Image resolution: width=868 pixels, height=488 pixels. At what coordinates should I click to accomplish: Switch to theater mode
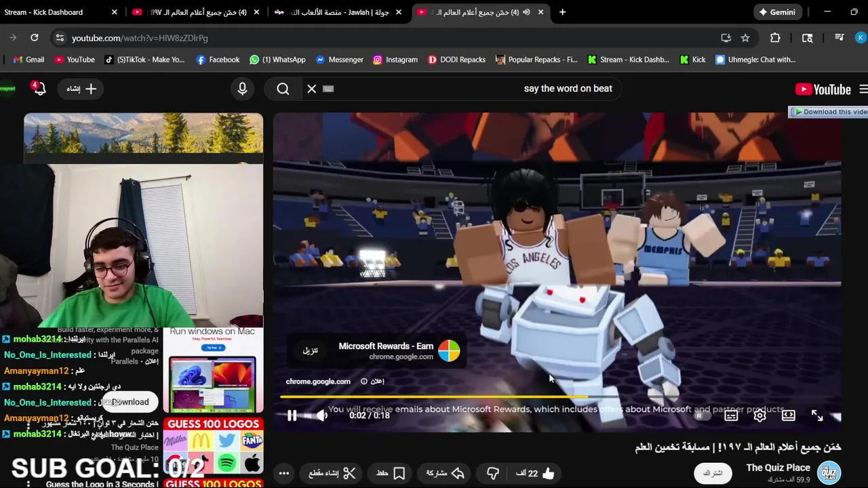coord(788,415)
